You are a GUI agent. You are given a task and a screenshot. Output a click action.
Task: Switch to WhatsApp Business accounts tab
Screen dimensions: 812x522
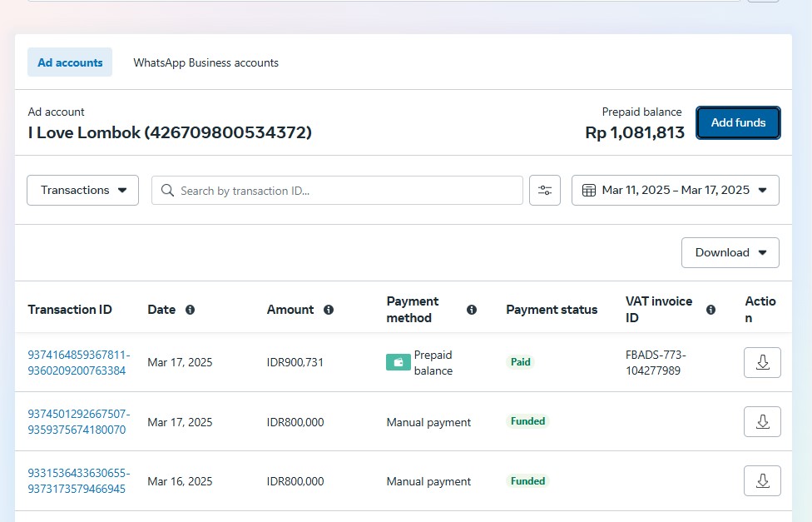(x=205, y=62)
